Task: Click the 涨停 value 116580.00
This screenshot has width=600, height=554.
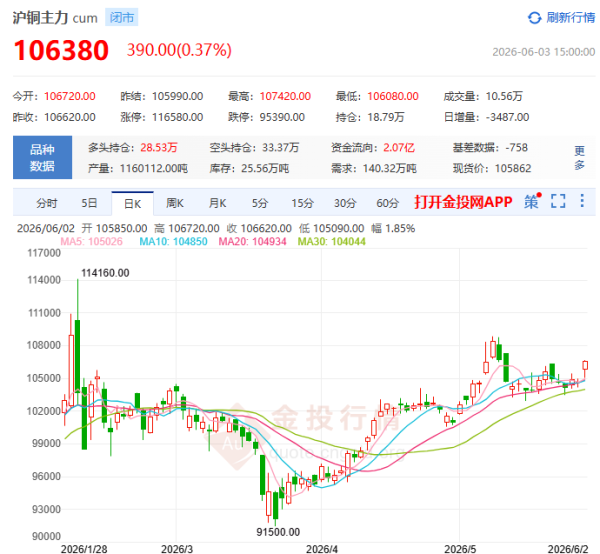Action: tap(178, 117)
